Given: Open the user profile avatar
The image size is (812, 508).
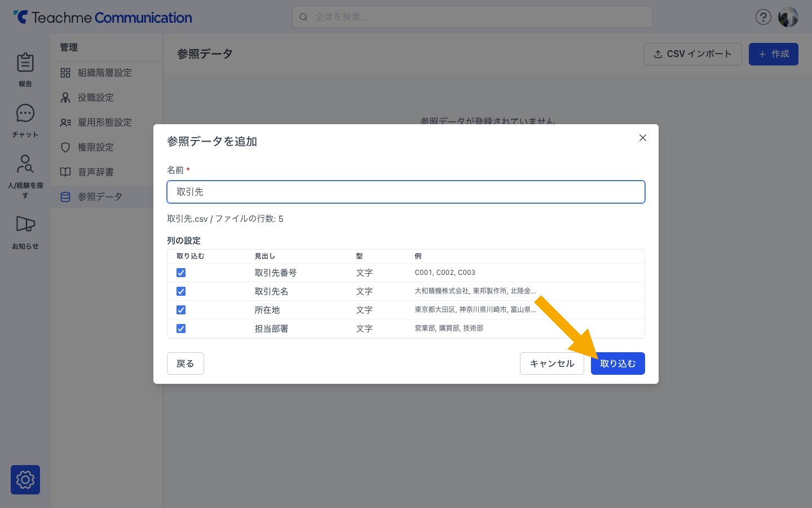Looking at the screenshot, I should [x=788, y=17].
